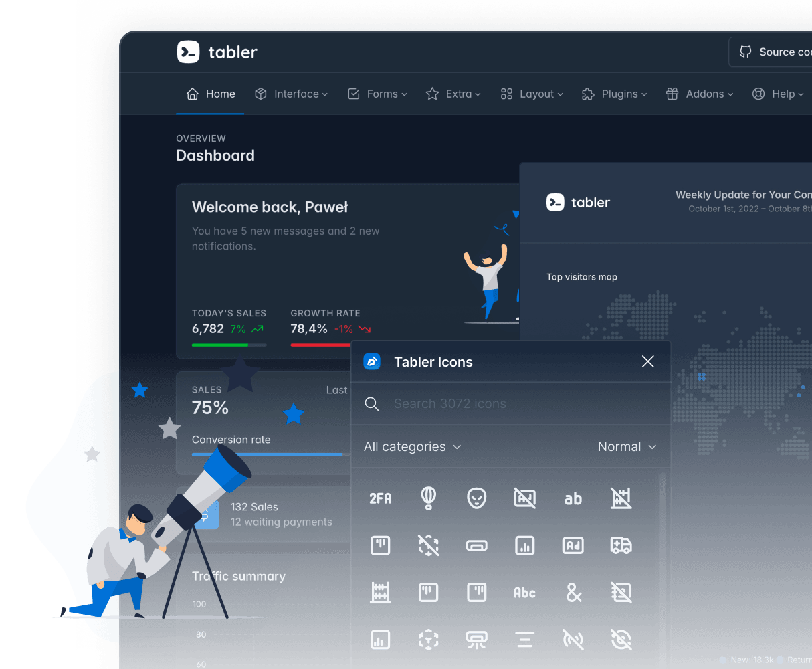Select the alien face icon

point(477,498)
